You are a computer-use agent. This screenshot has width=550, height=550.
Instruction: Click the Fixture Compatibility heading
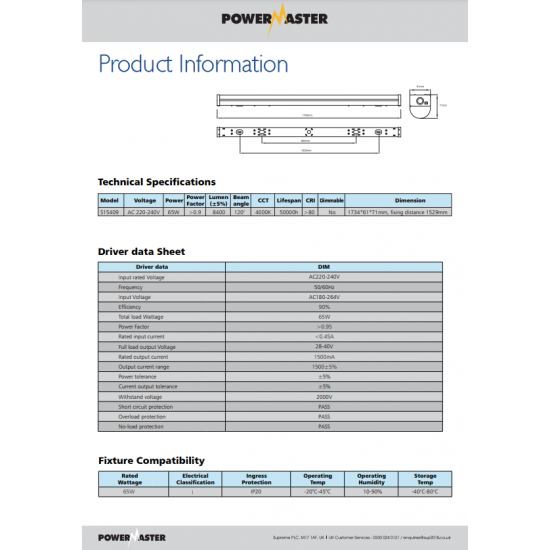[x=151, y=461]
